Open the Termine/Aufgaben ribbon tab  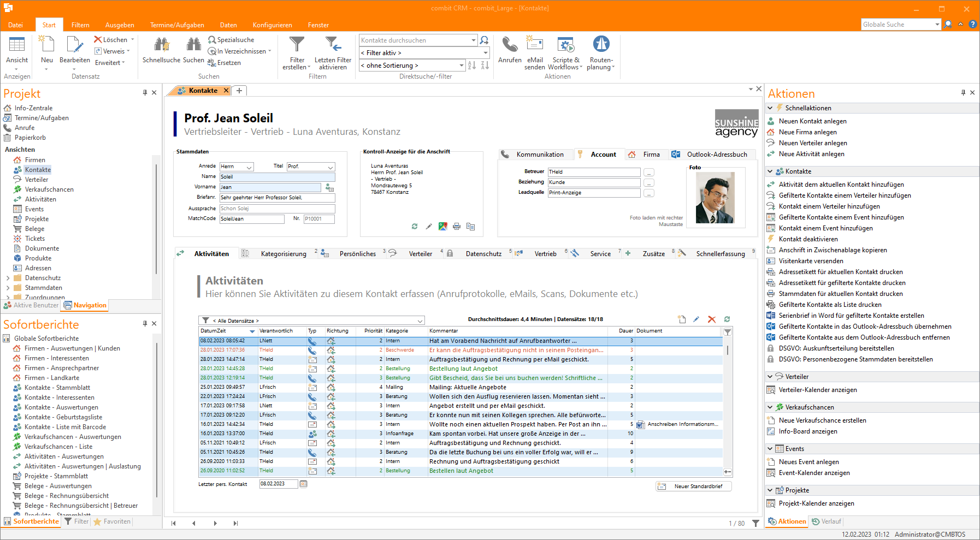click(177, 25)
